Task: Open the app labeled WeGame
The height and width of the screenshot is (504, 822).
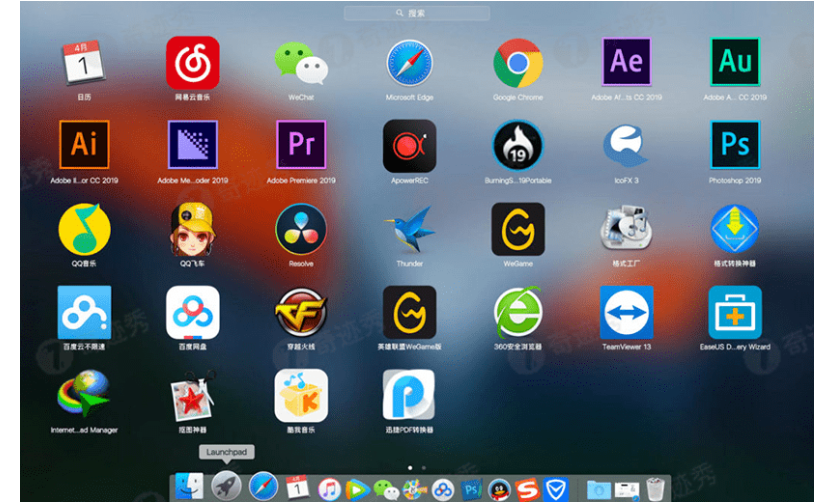Action: coord(518,229)
